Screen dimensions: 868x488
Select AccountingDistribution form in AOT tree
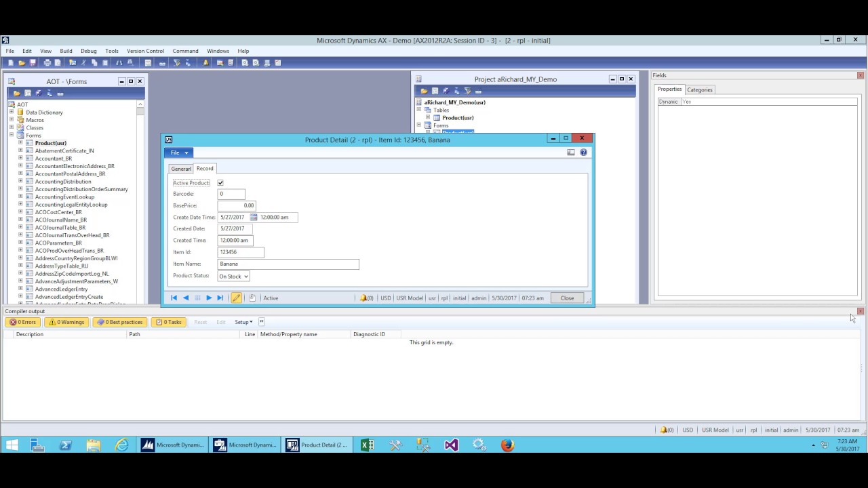[x=63, y=182]
